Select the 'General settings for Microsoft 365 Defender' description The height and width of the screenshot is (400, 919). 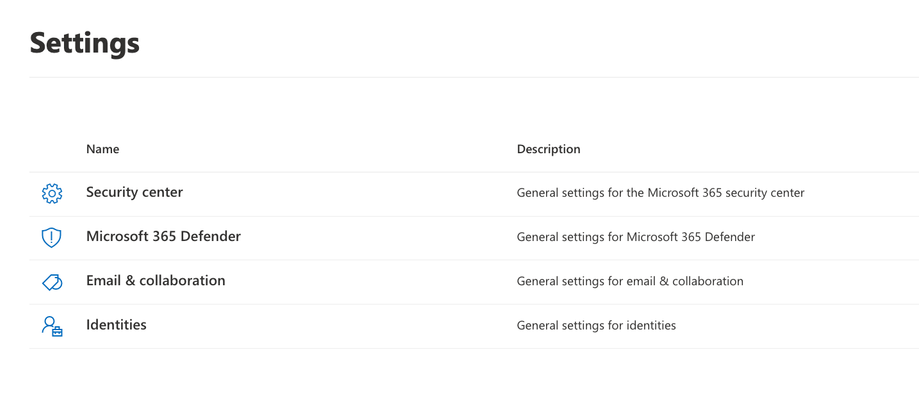click(636, 237)
